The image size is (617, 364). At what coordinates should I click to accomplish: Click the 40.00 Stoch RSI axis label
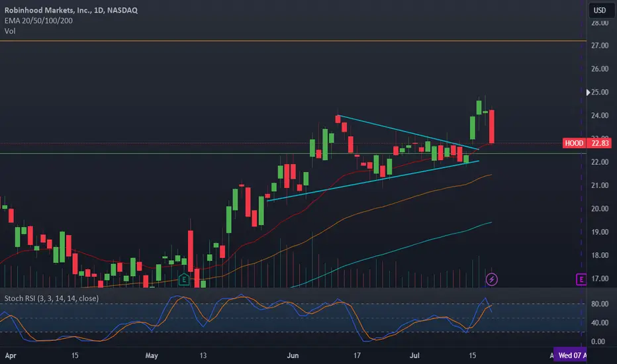click(x=600, y=323)
